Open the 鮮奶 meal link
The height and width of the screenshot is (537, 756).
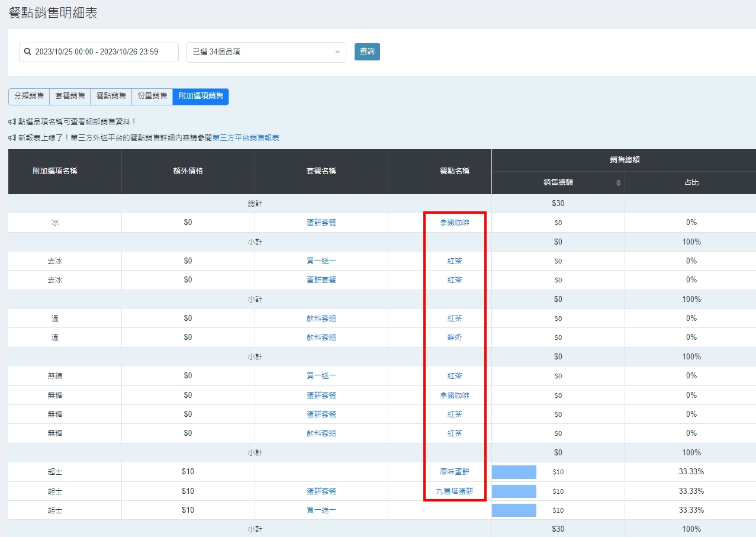454,337
